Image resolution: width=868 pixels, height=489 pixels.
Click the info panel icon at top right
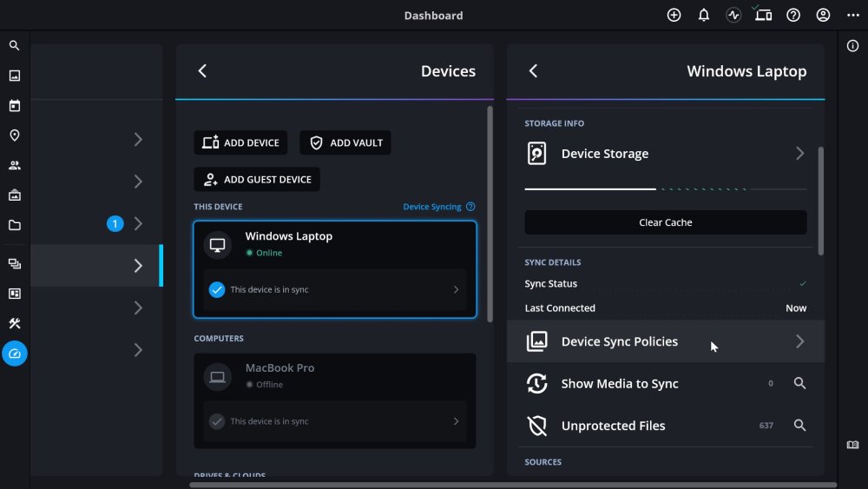tap(852, 46)
